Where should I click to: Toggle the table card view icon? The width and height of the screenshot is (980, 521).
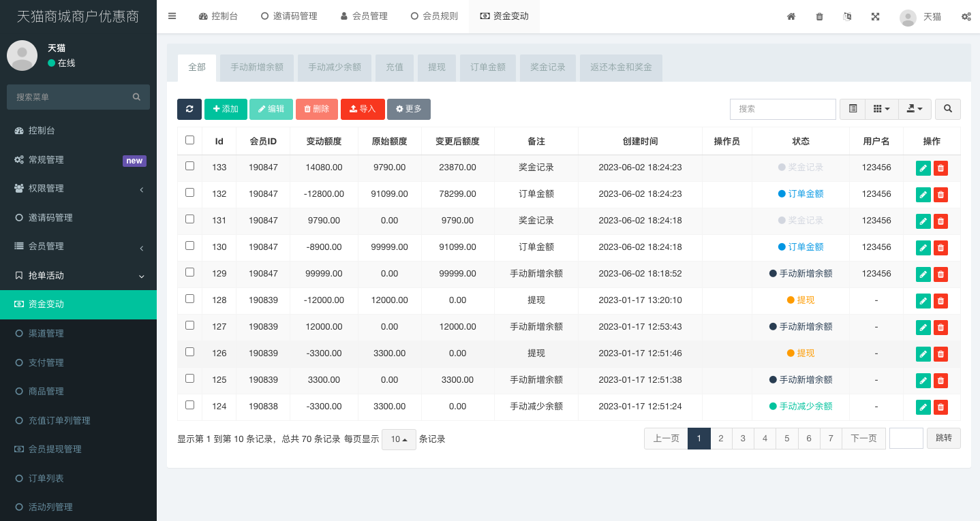[x=853, y=109]
